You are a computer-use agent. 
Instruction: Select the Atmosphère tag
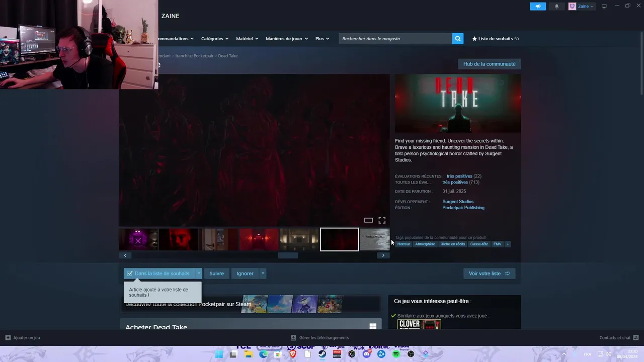(x=425, y=244)
